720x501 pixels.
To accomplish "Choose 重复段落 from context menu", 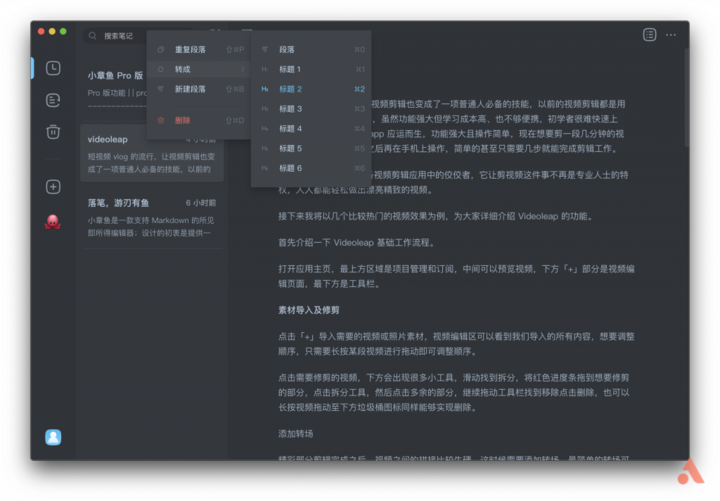I will [199, 50].
